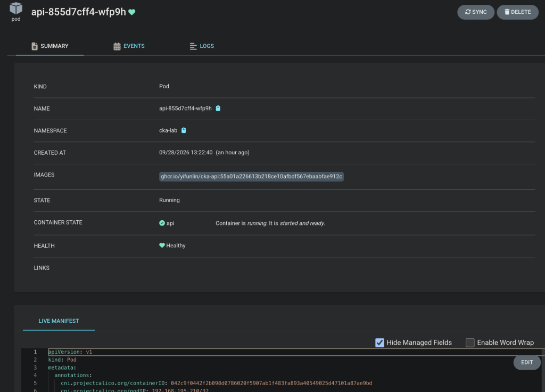The width and height of the screenshot is (545, 392).
Task: Sync the pod with the SYNC button
Action: [x=475, y=12]
